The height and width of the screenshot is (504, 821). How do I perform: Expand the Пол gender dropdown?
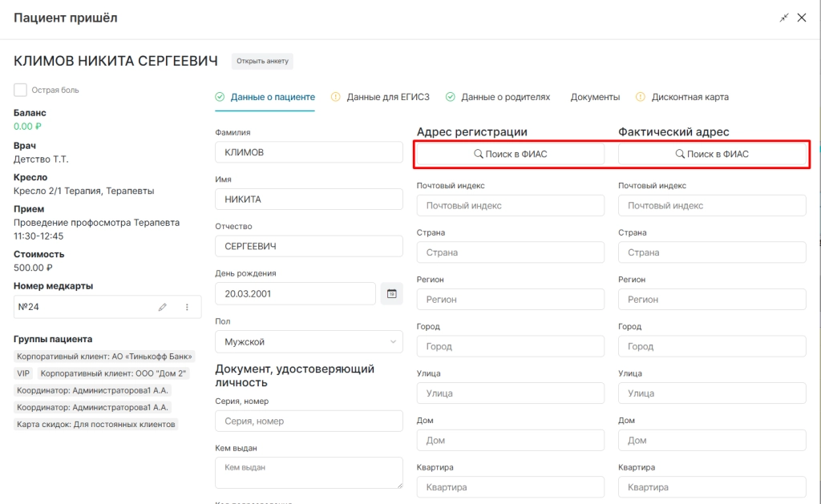tap(309, 342)
